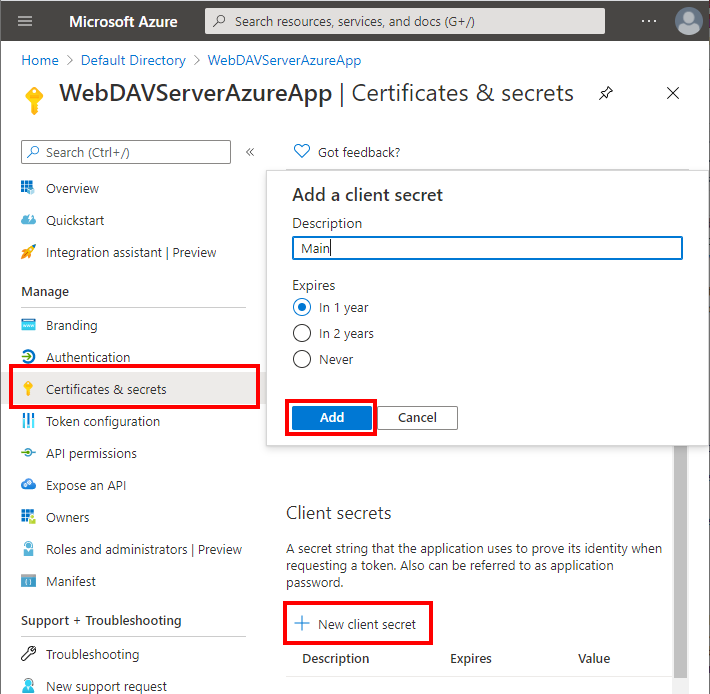This screenshot has width=710, height=694.
Task: Go to Integration assistant | Preview
Action: pos(131,253)
